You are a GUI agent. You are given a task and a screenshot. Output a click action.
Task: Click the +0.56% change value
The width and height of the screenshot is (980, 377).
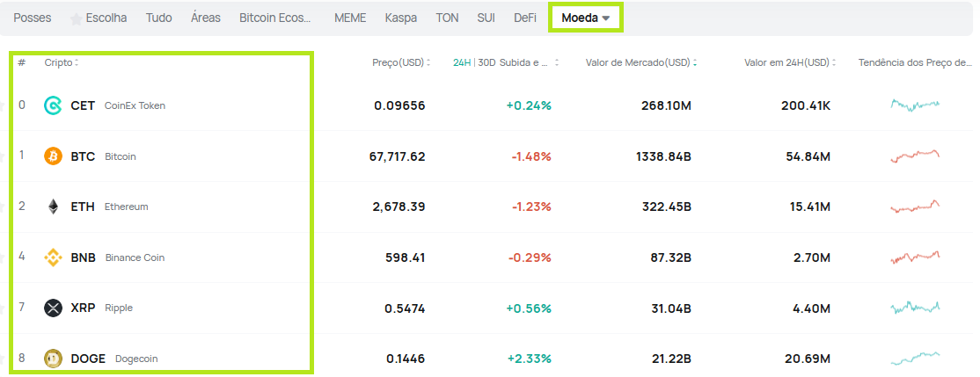click(529, 308)
